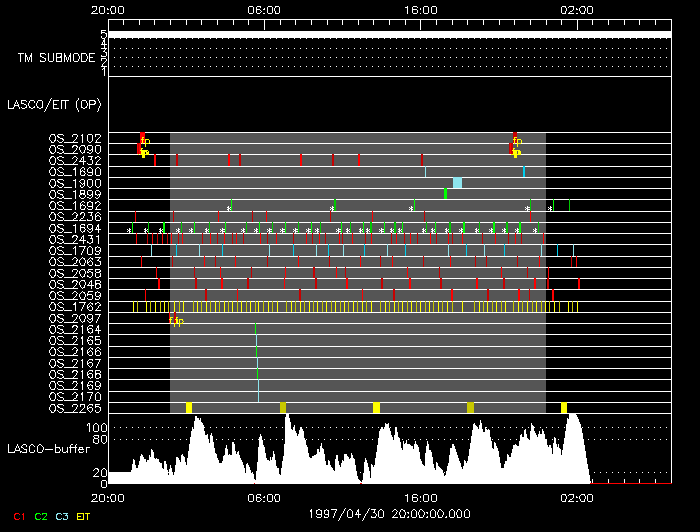The image size is (700, 532).
Task: Click the green C2 legend label
Action: point(41,516)
